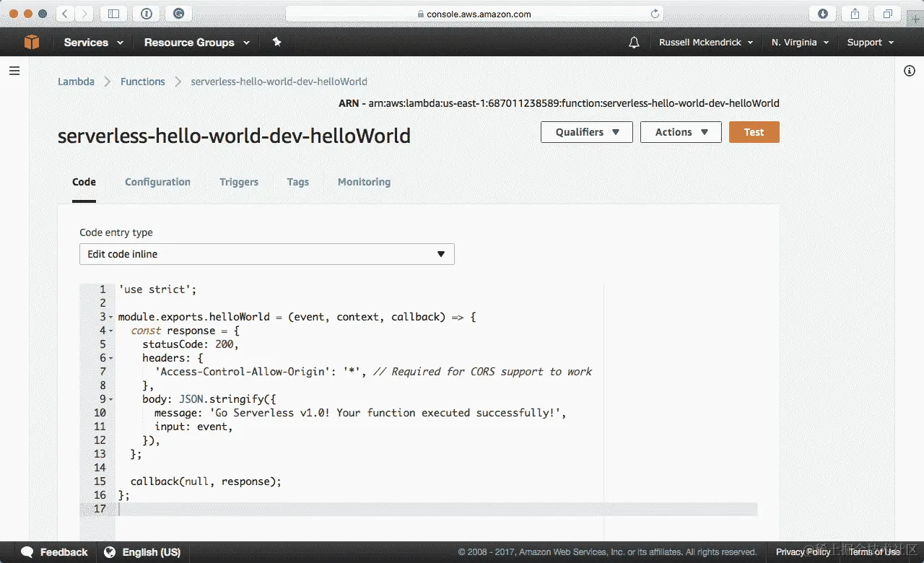This screenshot has height=563, width=924.
Task: Click the orange Test button
Action: coord(754,132)
